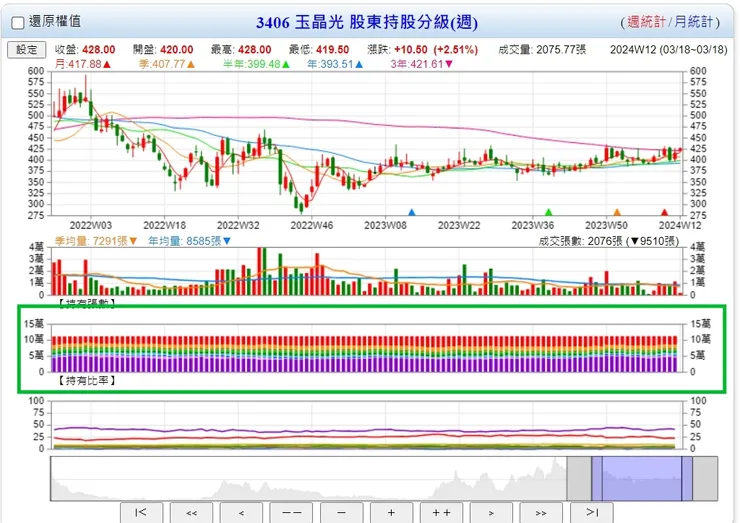The height and width of the screenshot is (523, 740).
Task: Click the right handle of navigator range
Action: [x=687, y=478]
